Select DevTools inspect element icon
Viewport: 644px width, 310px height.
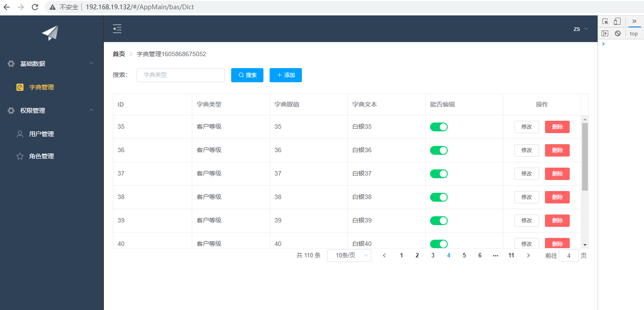coord(606,21)
